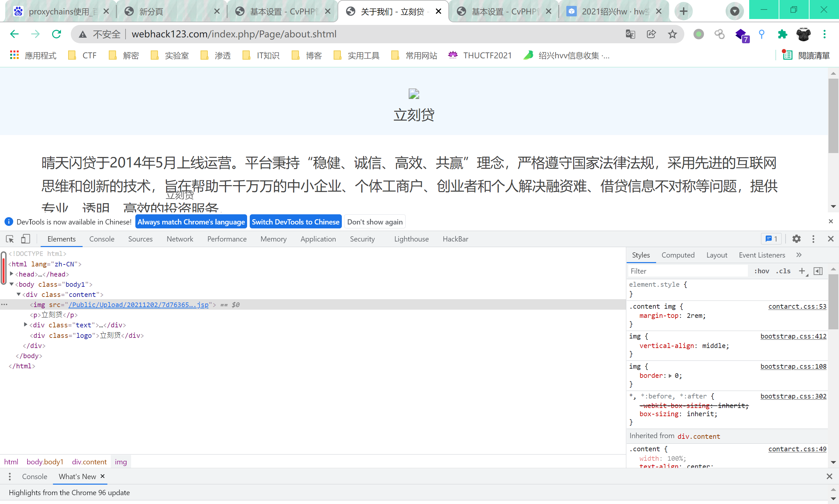Show more Styles pane tabs
839x504 pixels.
pos(799,255)
